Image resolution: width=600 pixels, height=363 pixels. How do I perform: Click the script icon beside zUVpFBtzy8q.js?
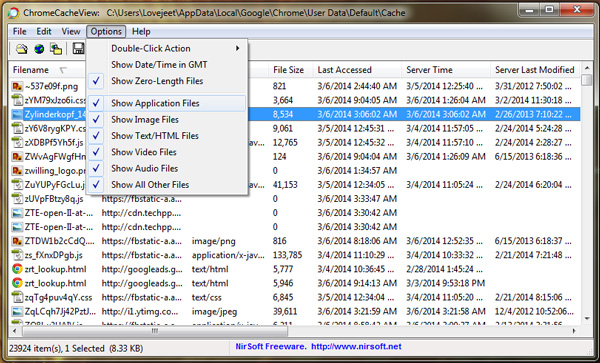17,199
